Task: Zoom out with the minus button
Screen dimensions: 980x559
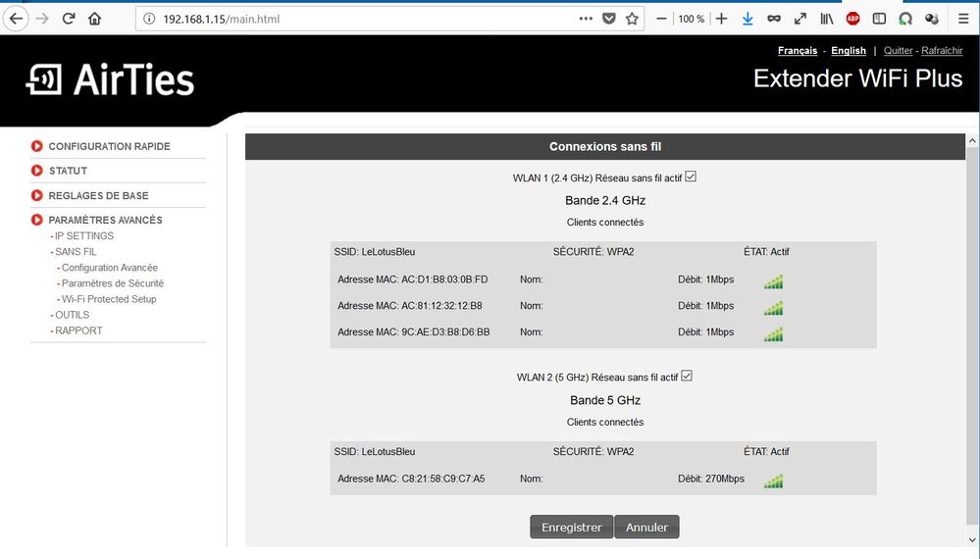Action: (x=661, y=19)
